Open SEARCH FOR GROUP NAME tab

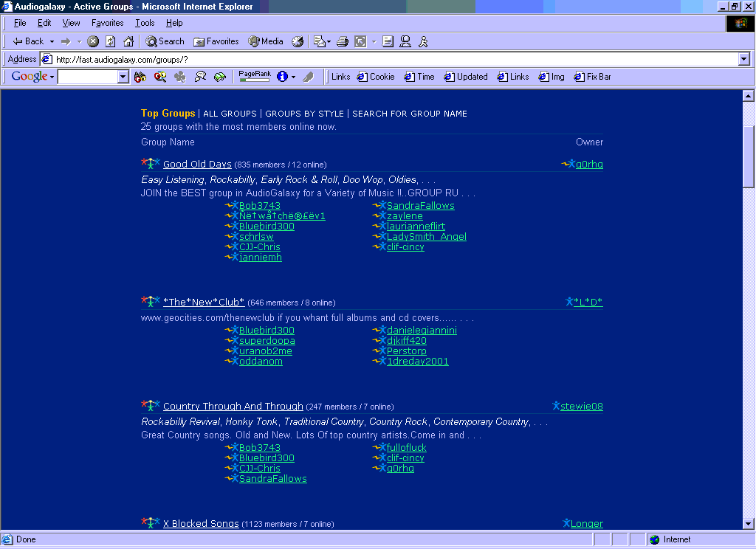(x=409, y=114)
